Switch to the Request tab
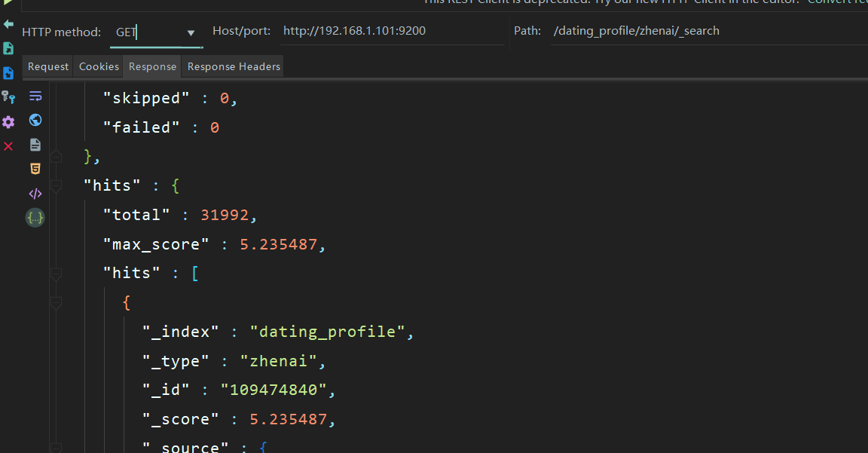 [x=48, y=66]
